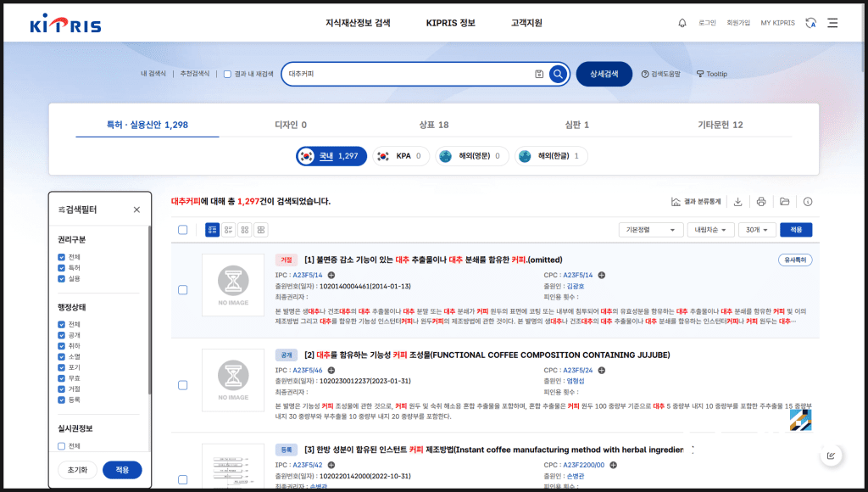Click the notification bell icon

coord(682,23)
